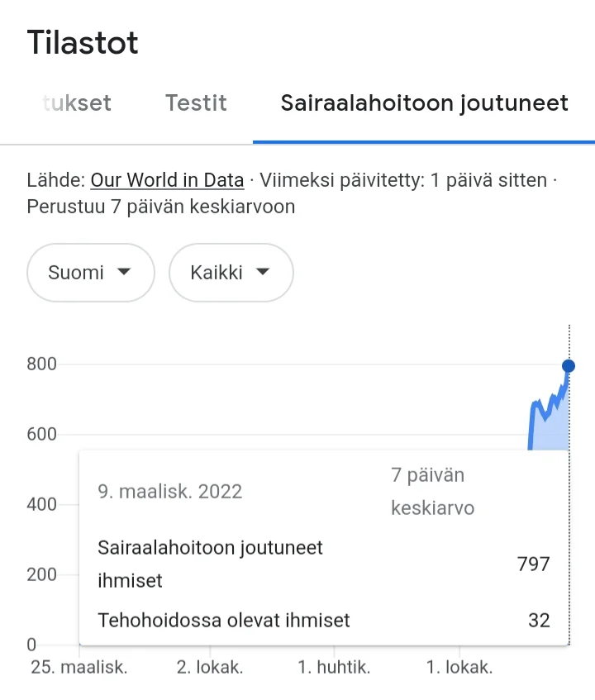Click the Tilastot heading

click(x=83, y=43)
